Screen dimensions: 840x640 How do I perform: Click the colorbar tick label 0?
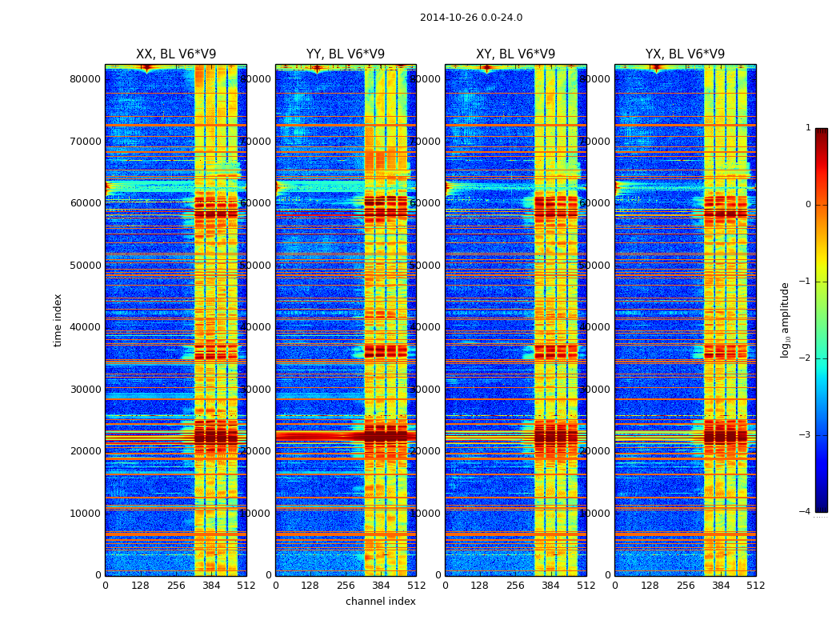(x=807, y=205)
